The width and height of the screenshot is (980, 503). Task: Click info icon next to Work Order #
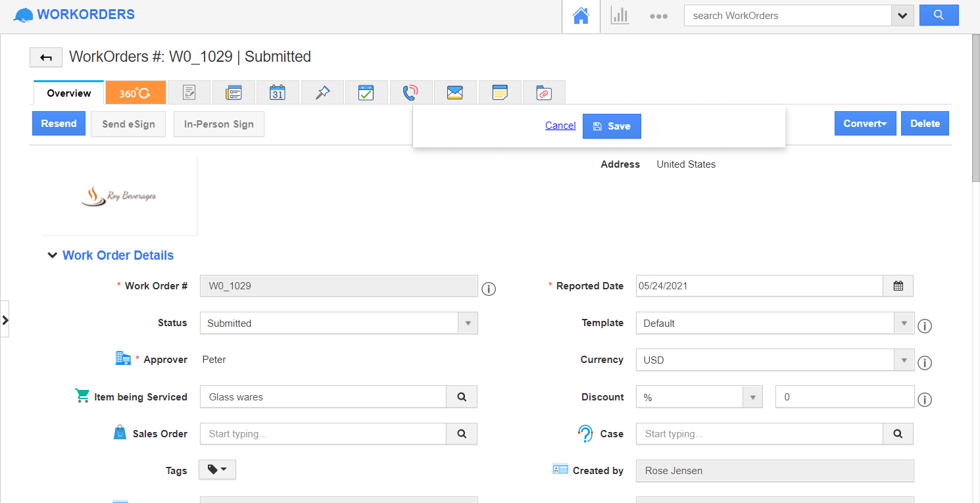coord(488,289)
